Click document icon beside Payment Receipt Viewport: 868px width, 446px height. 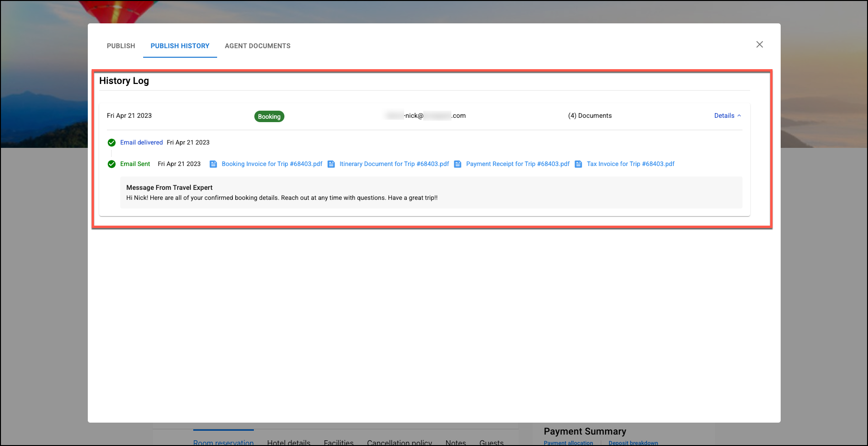click(x=458, y=164)
